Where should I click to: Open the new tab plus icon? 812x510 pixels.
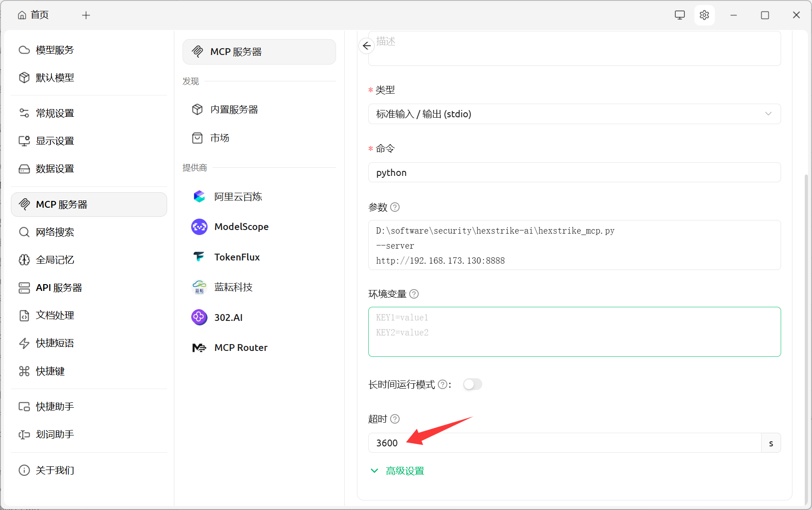tap(86, 15)
